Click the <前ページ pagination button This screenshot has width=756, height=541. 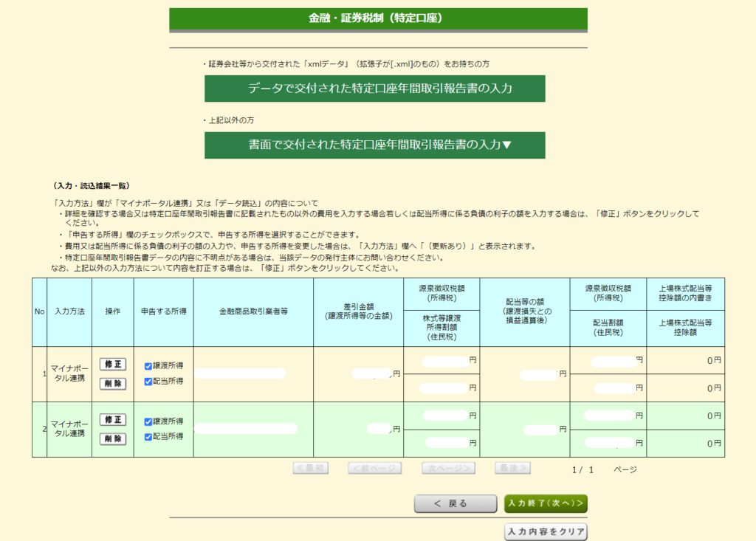click(375, 468)
